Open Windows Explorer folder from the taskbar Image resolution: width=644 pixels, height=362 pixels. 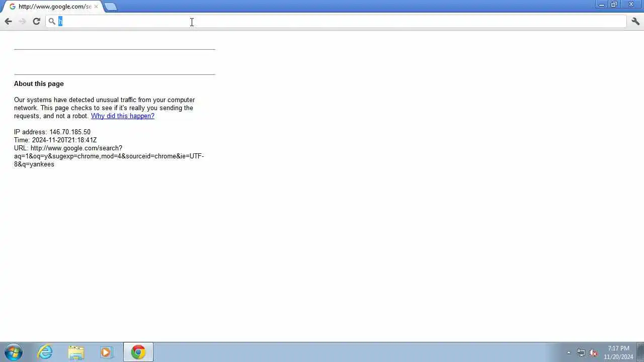click(76, 352)
